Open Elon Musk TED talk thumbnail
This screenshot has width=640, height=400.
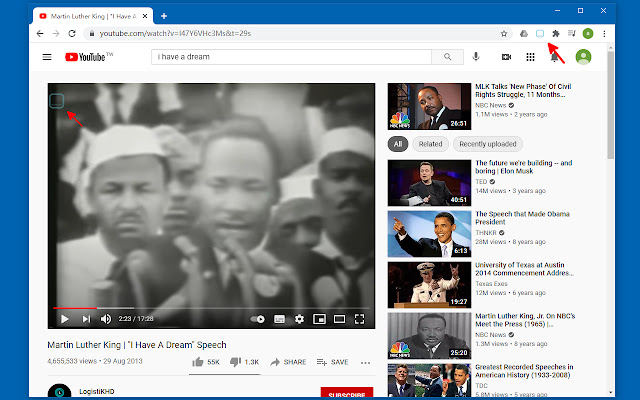pyautogui.click(x=429, y=183)
